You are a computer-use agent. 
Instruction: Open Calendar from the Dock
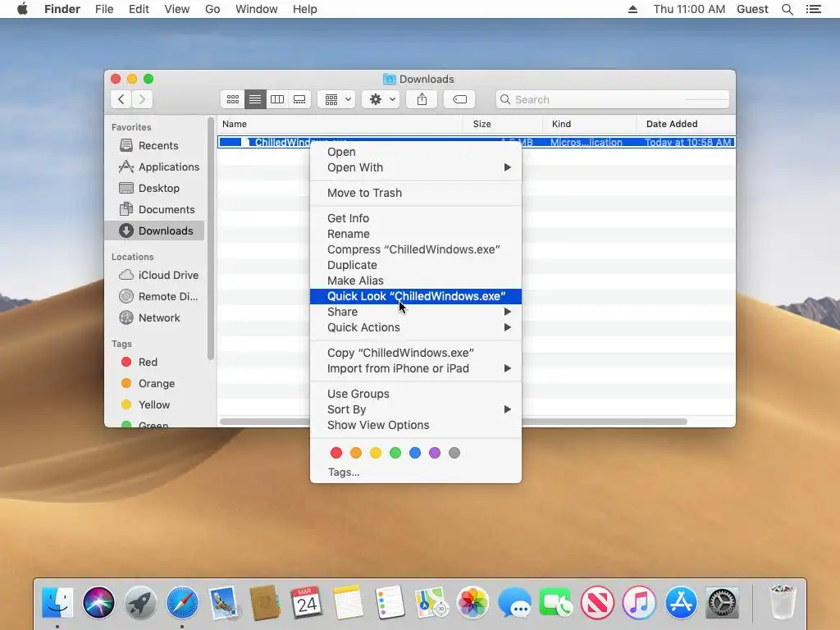click(307, 603)
